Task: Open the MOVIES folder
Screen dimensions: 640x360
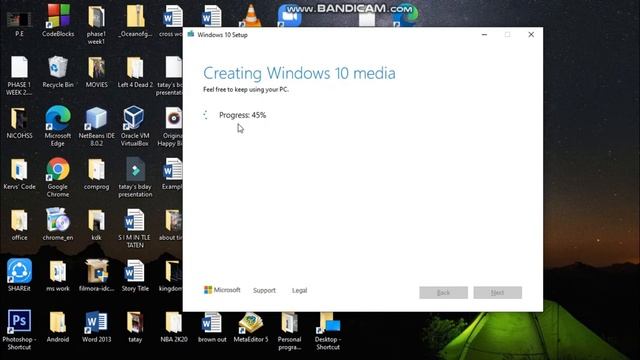Action: [96, 72]
